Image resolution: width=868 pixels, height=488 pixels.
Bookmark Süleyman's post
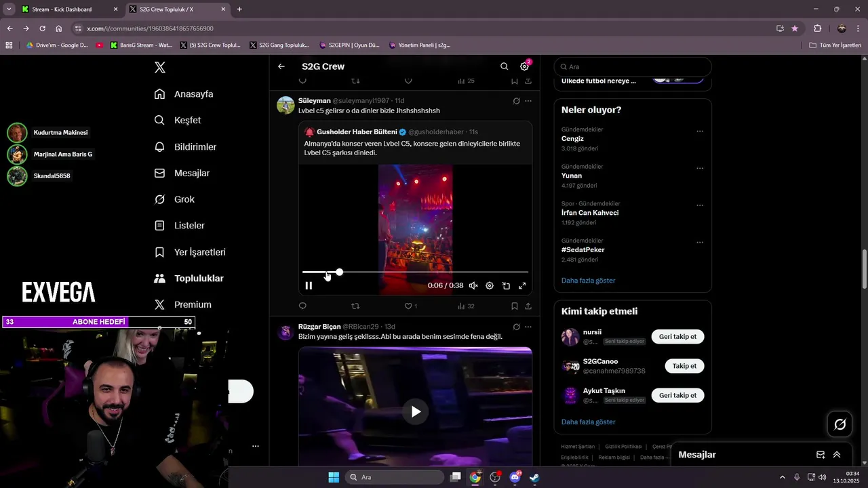(x=515, y=306)
